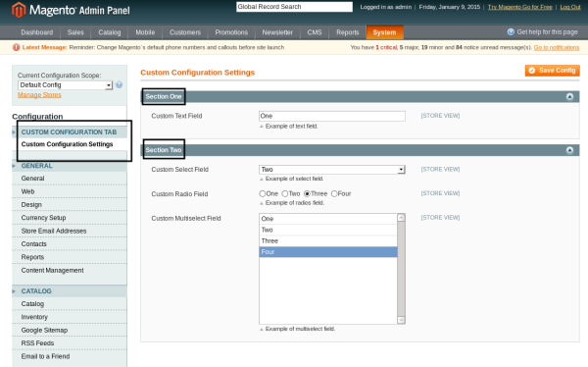
Task: Click Go to notifications link
Action: [557, 47]
